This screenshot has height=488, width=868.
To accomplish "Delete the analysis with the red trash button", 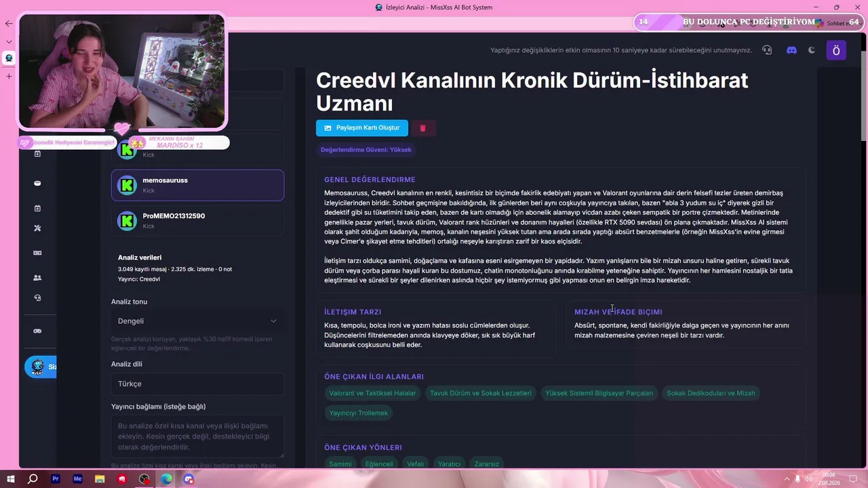I will click(422, 128).
